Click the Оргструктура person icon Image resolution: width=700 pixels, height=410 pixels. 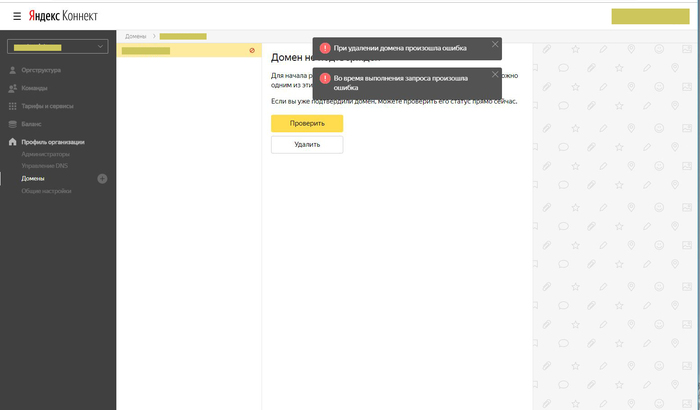tap(12, 70)
